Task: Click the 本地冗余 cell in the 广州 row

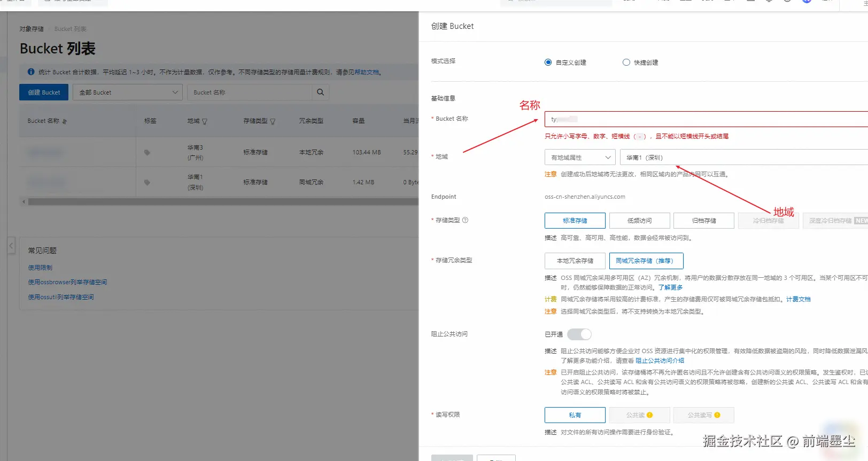Action: coord(311,152)
